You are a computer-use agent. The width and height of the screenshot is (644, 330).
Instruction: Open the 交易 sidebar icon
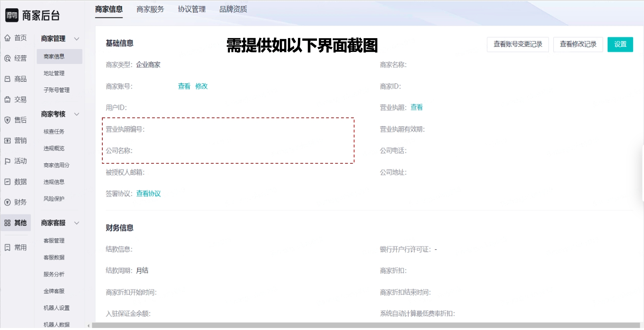click(7, 100)
